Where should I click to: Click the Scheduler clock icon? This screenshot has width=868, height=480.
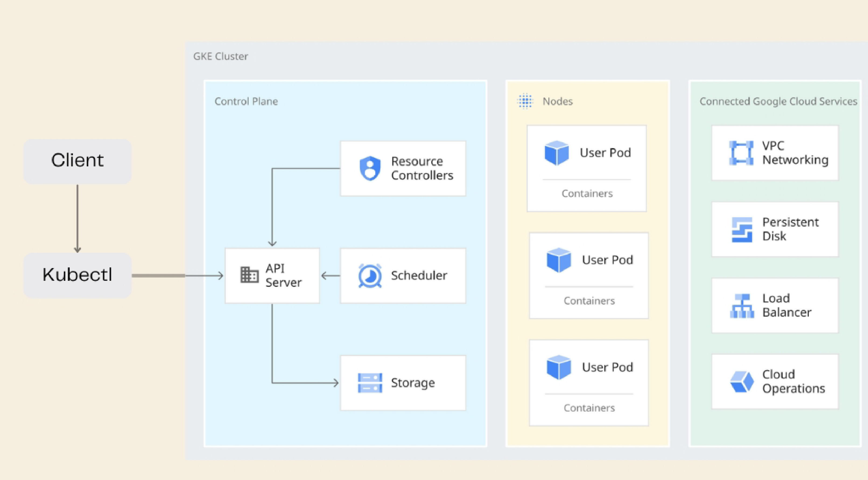pyautogui.click(x=370, y=276)
